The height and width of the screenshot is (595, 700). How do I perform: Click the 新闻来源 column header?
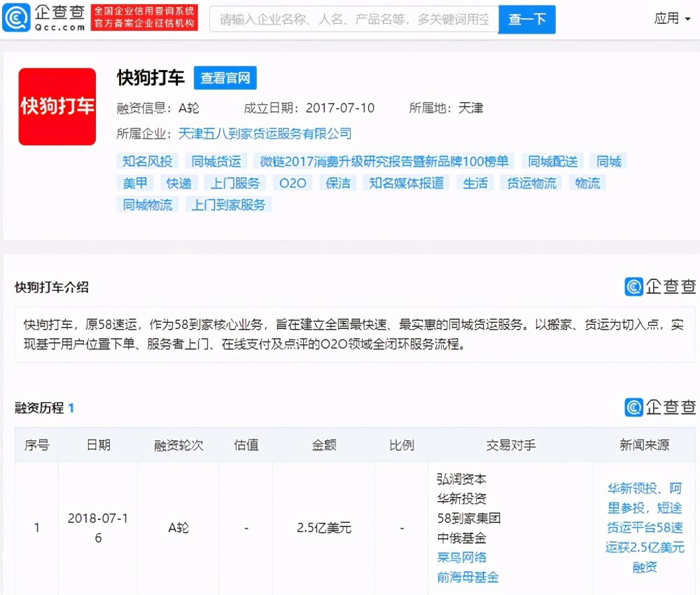pos(644,444)
